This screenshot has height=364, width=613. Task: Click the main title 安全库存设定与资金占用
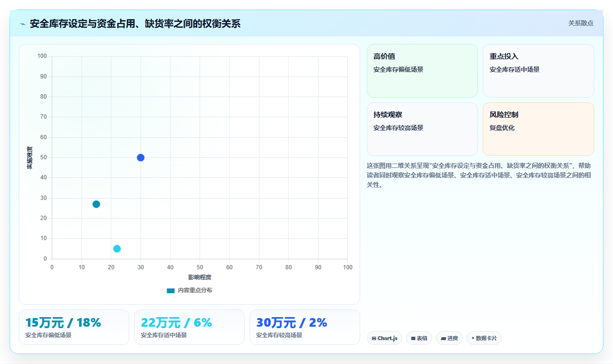[135, 24]
